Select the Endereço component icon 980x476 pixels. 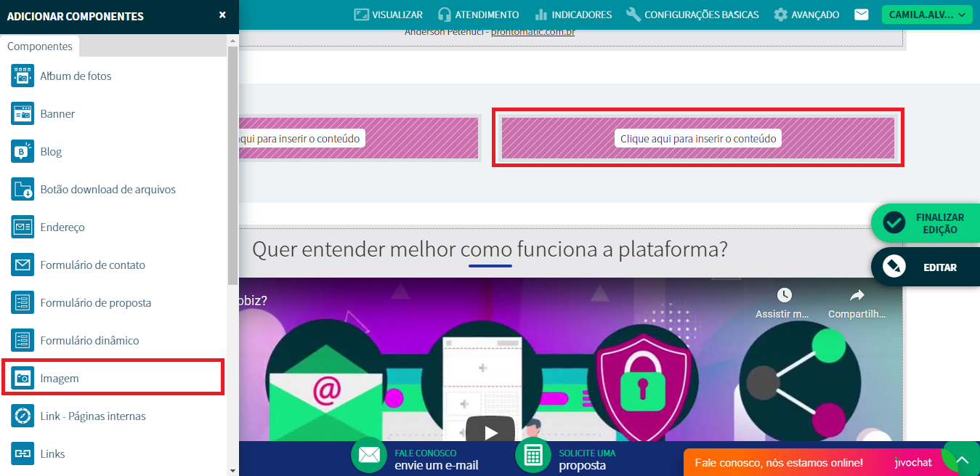click(x=23, y=227)
